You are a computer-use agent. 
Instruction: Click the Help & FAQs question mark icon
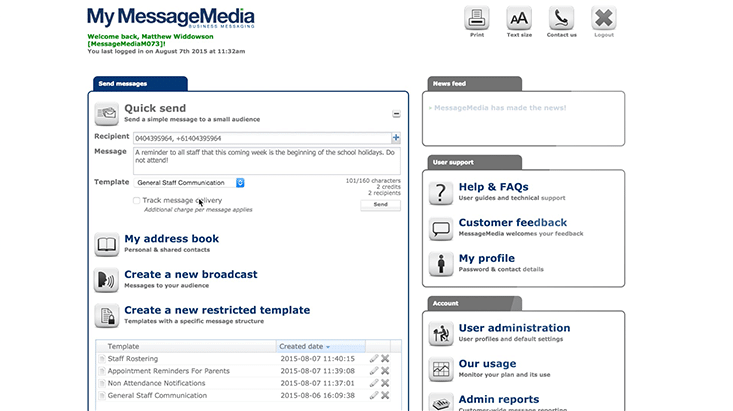point(441,193)
